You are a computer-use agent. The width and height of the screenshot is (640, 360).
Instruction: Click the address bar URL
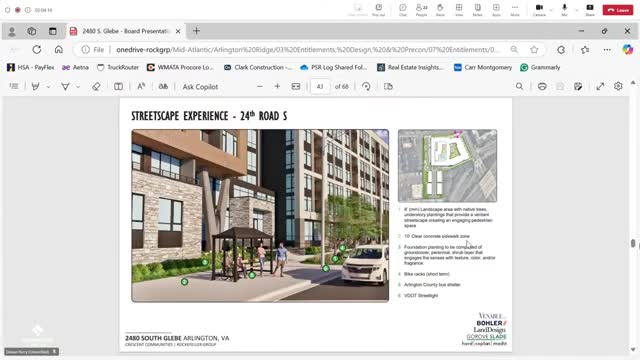307,49
